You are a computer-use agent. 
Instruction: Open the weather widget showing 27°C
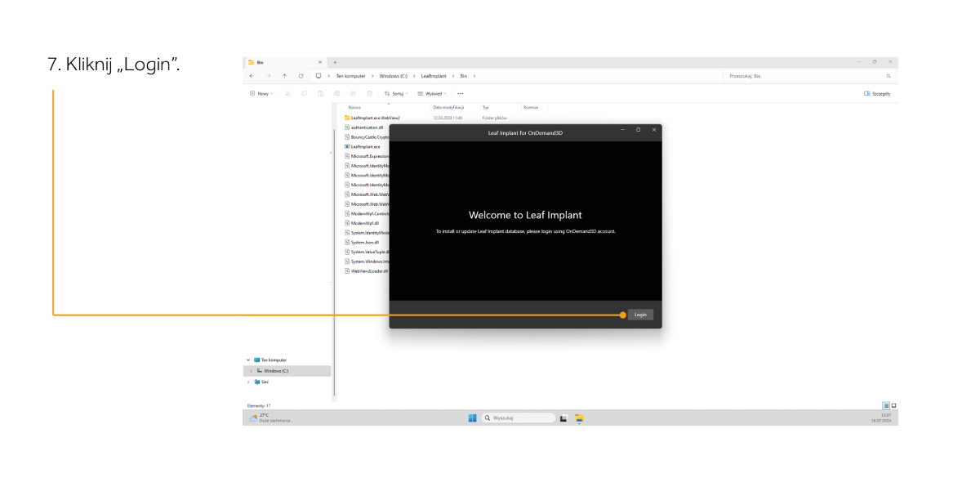coord(270,418)
